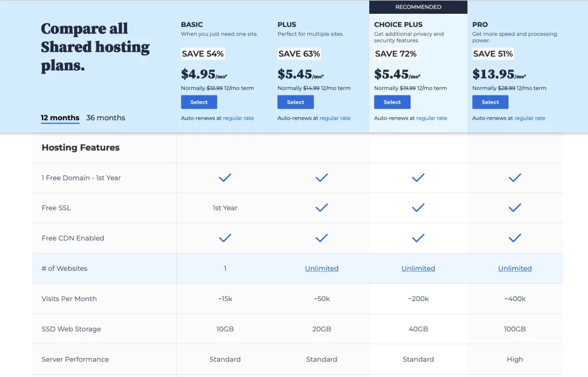Click the Pro plan's 1 Free Domain checkmark
The width and height of the screenshot is (588, 377).
click(x=515, y=178)
